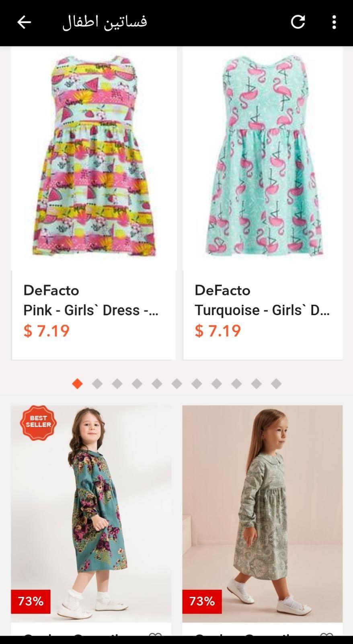Tap the back arrow in the header
Image resolution: width=353 pixels, height=644 pixels.
click(x=24, y=22)
